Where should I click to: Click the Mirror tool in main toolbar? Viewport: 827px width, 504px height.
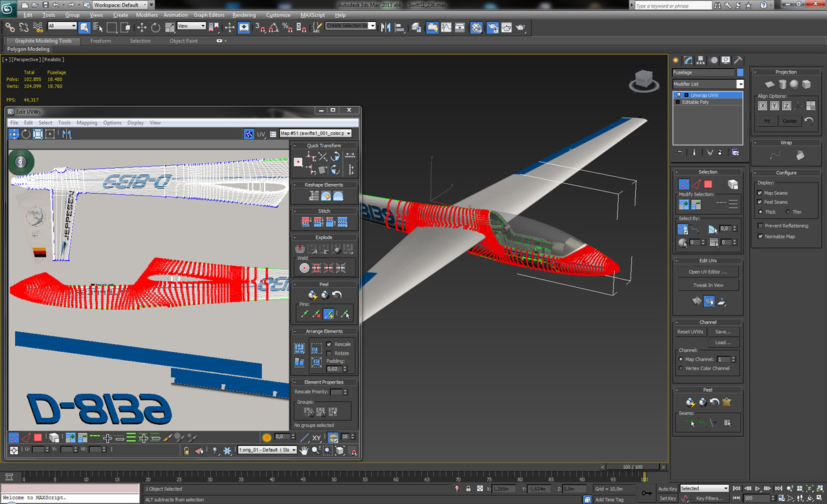pos(385,28)
